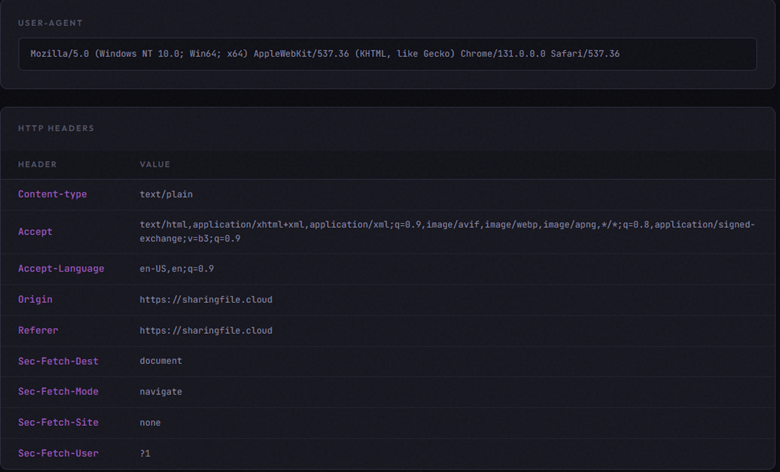
Task: Click the USER-AGENT section heading
Action: coord(50,23)
